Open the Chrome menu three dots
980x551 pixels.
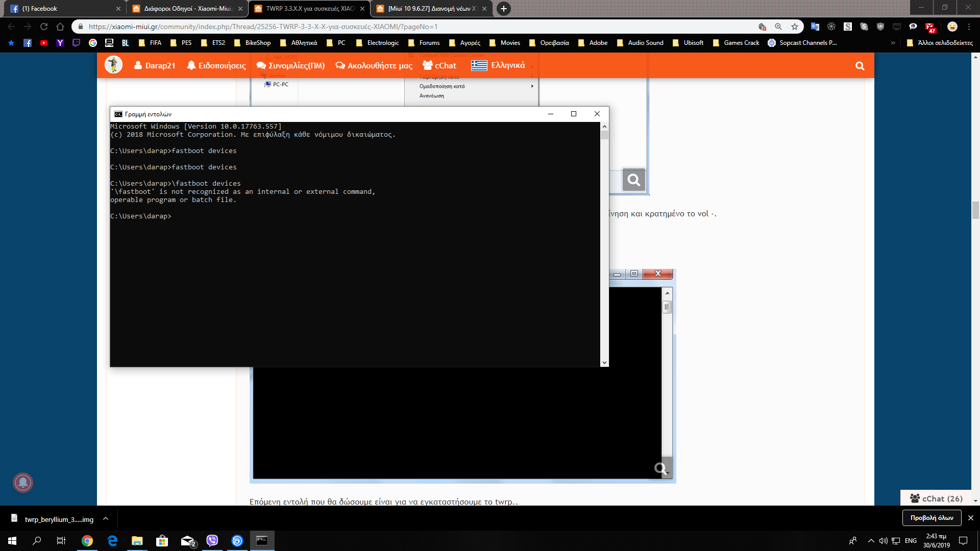click(x=969, y=27)
